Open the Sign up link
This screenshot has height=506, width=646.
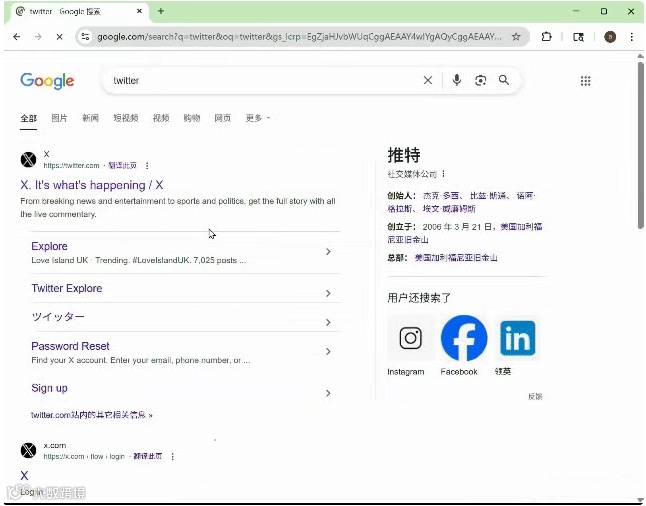[49, 388]
